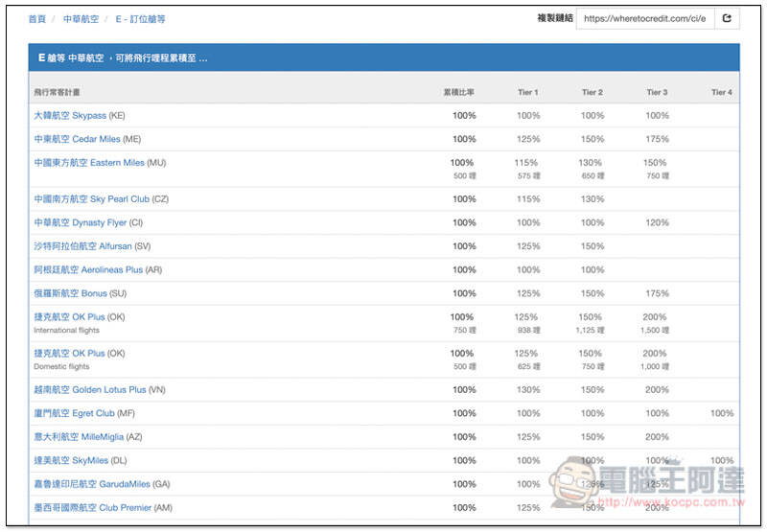Click the copy link icon button

point(727,18)
